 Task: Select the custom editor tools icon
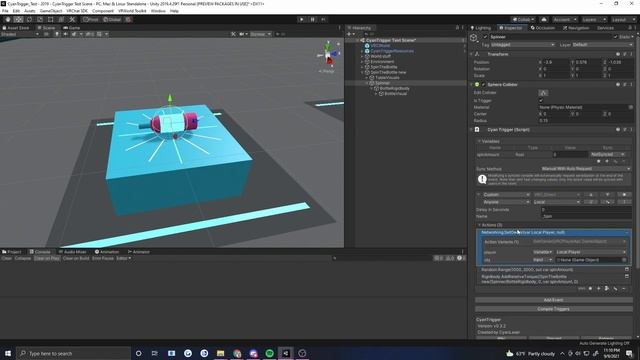pyautogui.click(x=72, y=19)
